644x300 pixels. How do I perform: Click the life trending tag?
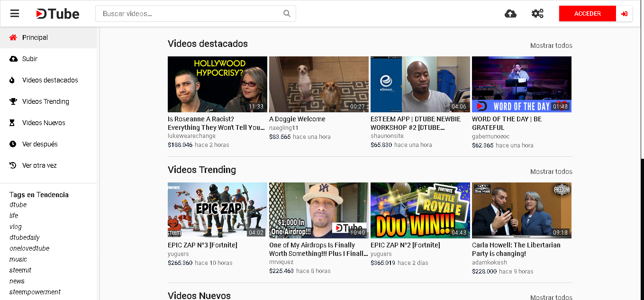pyautogui.click(x=14, y=216)
